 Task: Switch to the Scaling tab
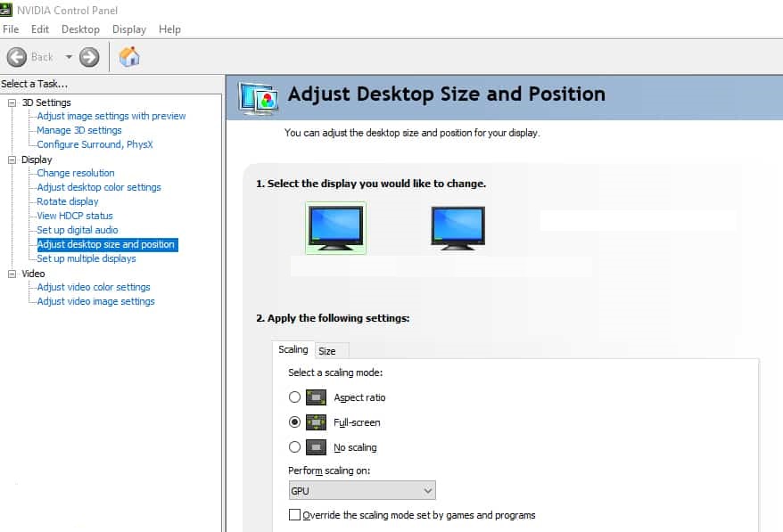tap(293, 349)
